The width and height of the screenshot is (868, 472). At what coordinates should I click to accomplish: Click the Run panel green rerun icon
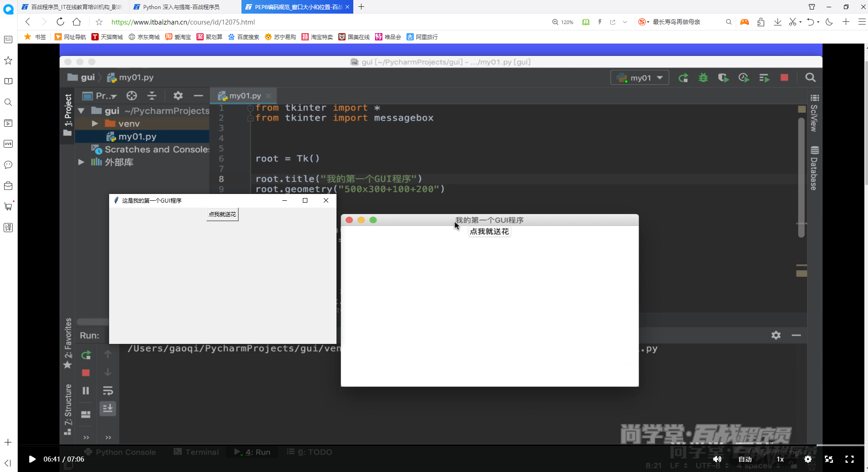coord(86,355)
